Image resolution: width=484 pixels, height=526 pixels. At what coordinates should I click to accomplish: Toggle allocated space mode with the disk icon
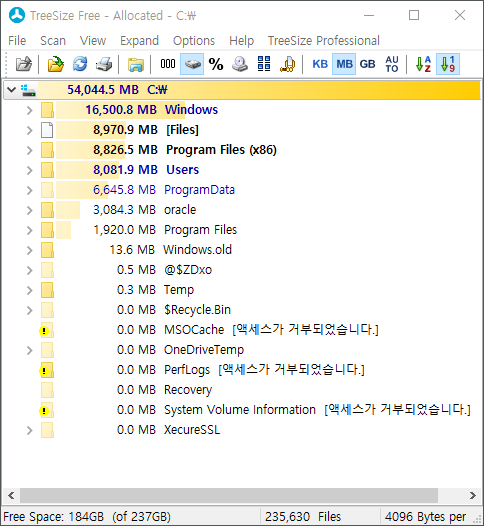point(192,64)
